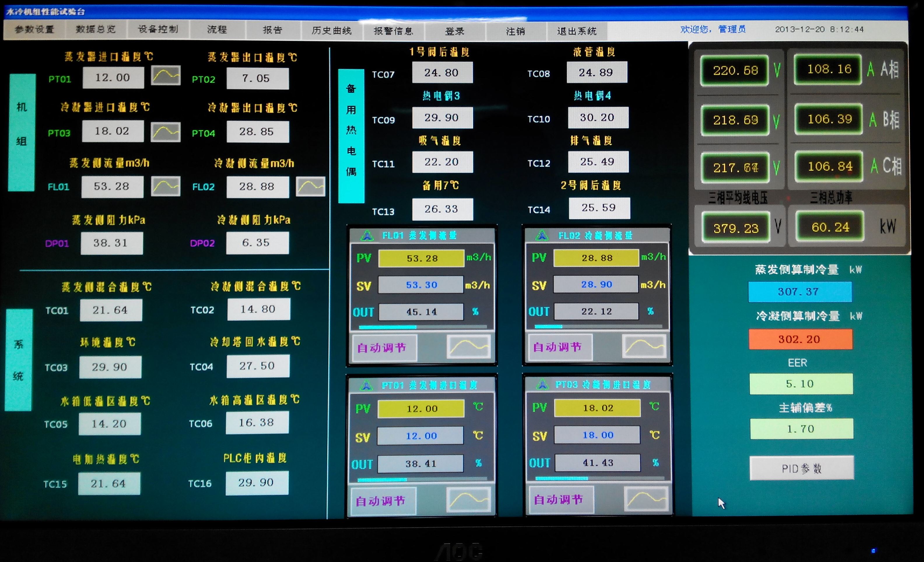Open trend curve icon beside PT01 value
The width and height of the screenshot is (924, 562).
pyautogui.click(x=166, y=76)
